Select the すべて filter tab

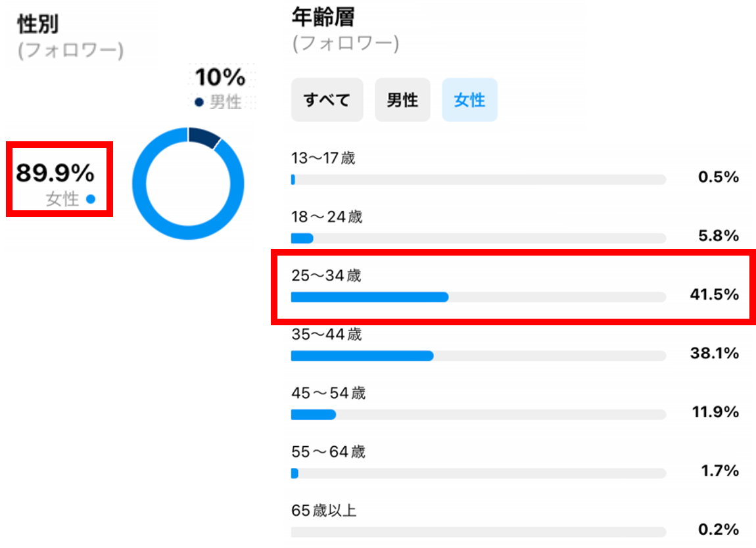(327, 101)
